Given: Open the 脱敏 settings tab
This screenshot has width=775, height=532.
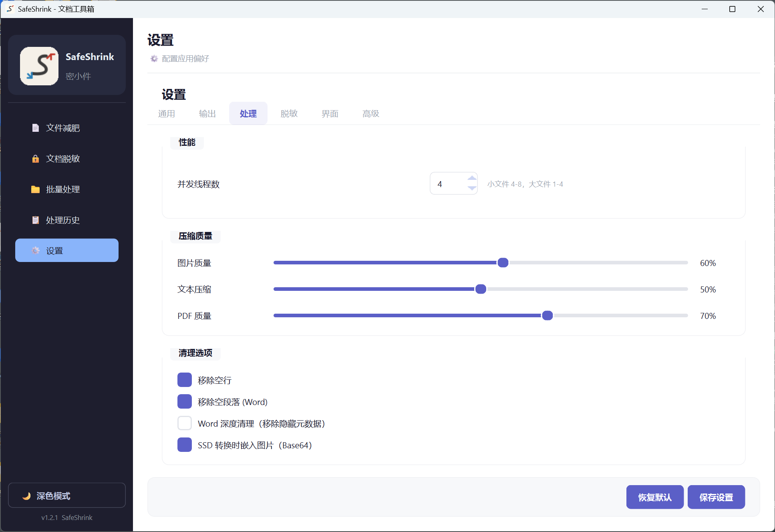Looking at the screenshot, I should point(289,114).
